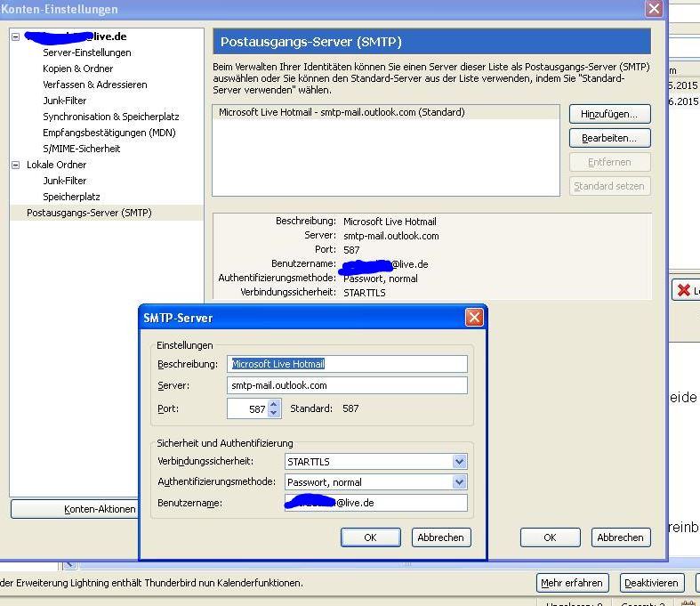The image size is (700, 606).
Task: Click the Server field with smtp-mail.outlook.com
Action: [347, 385]
